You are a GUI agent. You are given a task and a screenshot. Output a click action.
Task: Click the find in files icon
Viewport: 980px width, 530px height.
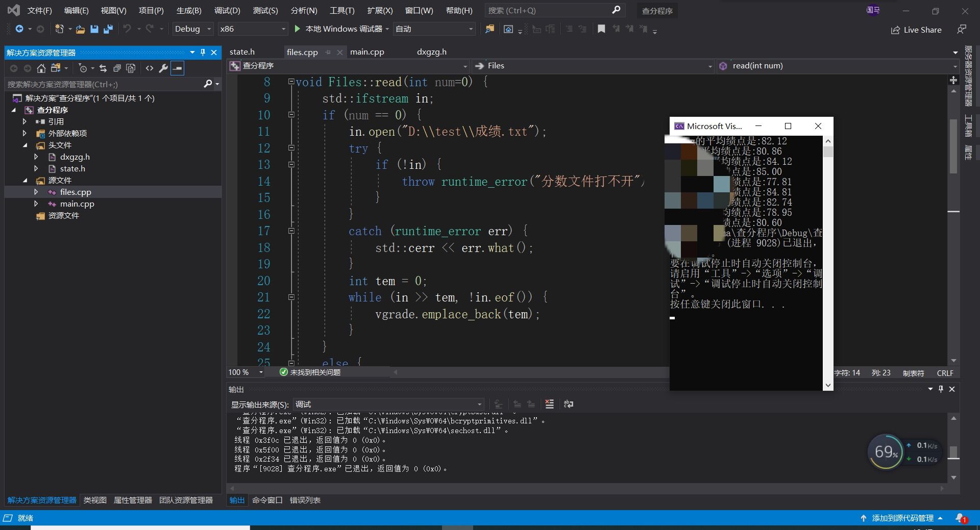tap(489, 29)
